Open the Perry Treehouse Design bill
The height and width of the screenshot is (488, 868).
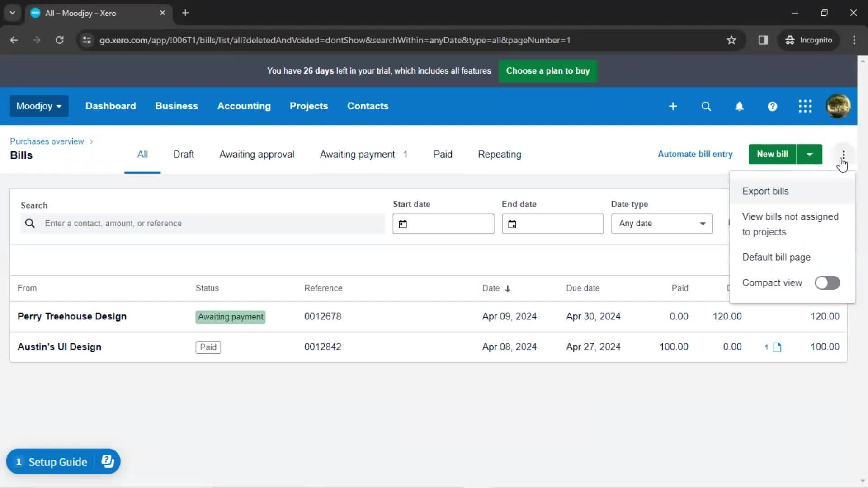pyautogui.click(x=72, y=316)
